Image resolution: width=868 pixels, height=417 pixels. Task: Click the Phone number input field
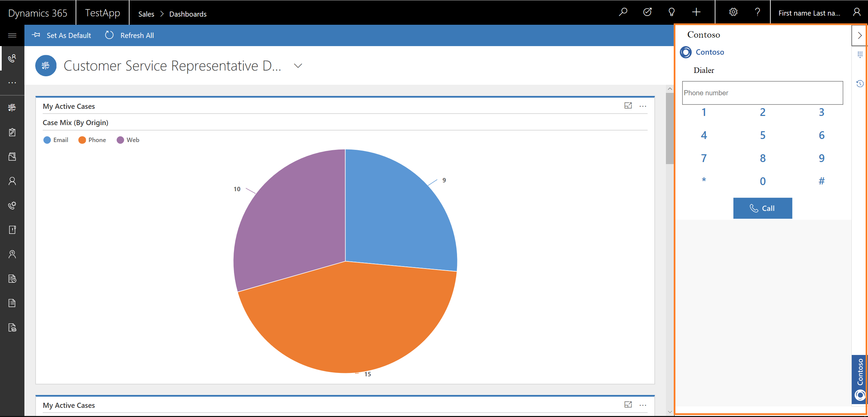pyautogui.click(x=762, y=93)
